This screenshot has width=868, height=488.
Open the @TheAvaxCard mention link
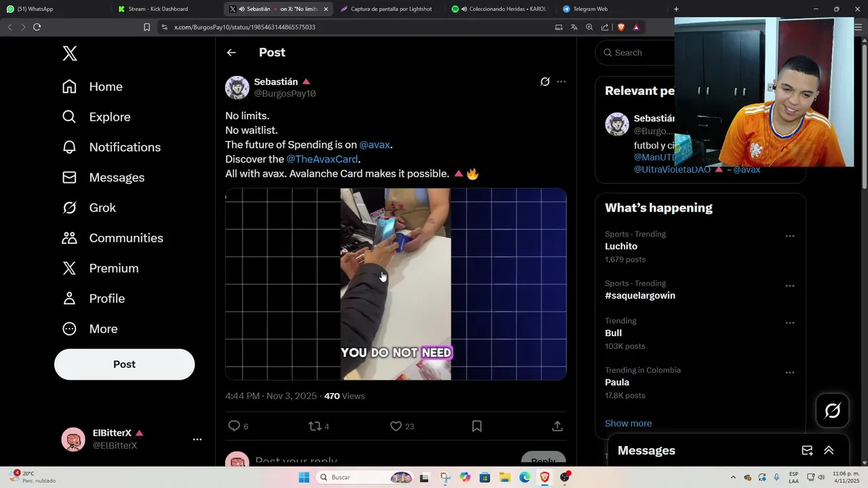pos(322,159)
